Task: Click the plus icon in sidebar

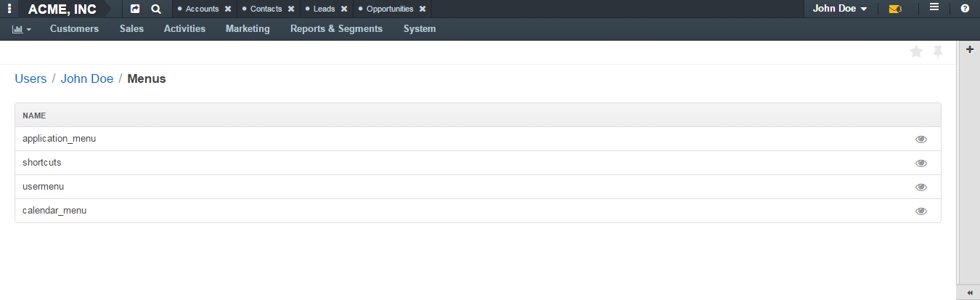Action: tap(969, 49)
